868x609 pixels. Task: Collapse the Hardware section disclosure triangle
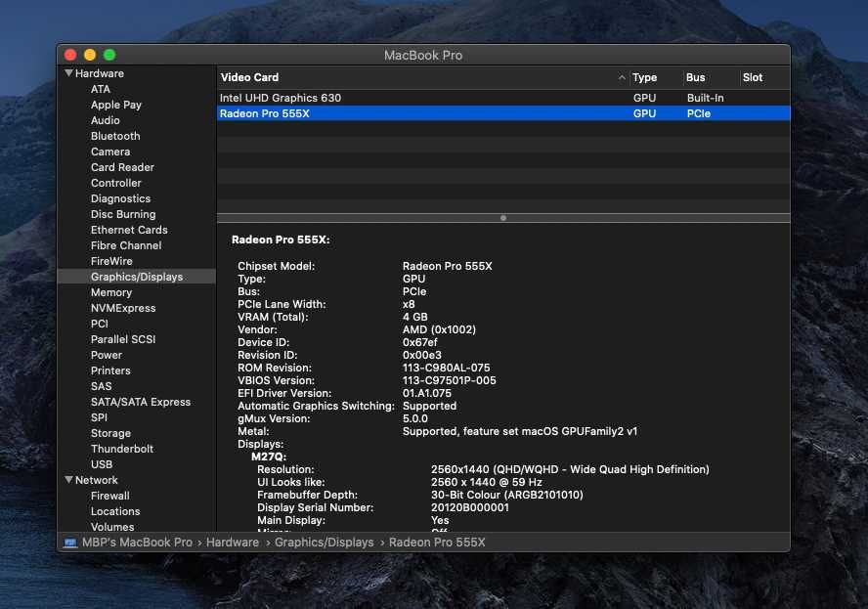pos(68,73)
